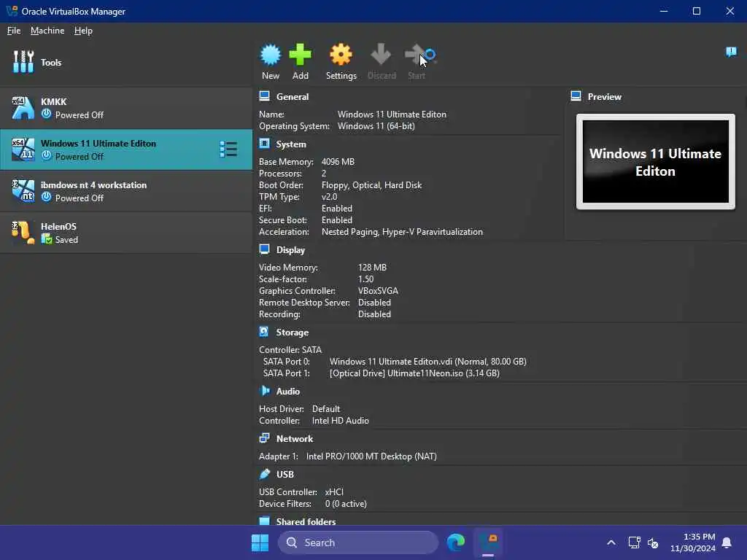Open Shared folders settings header
The width and height of the screenshot is (747, 560).
click(306, 521)
